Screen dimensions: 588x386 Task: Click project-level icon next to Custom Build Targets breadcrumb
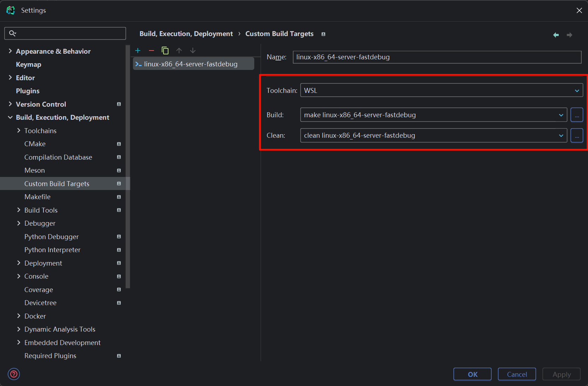pos(323,34)
